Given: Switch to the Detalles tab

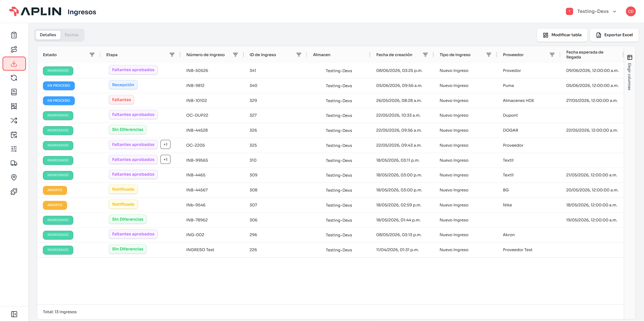Looking at the screenshot, I should pos(48,35).
